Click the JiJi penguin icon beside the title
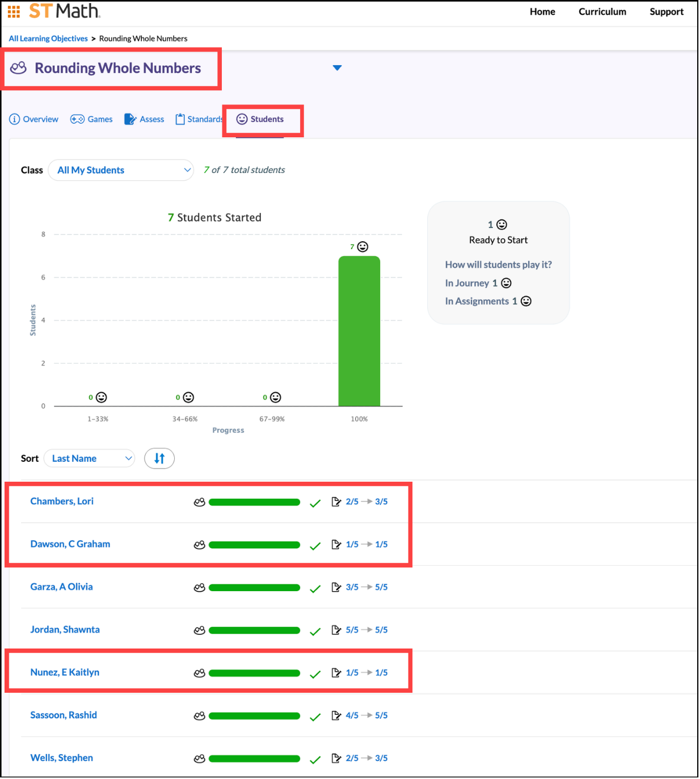This screenshot has width=700, height=779. click(19, 68)
